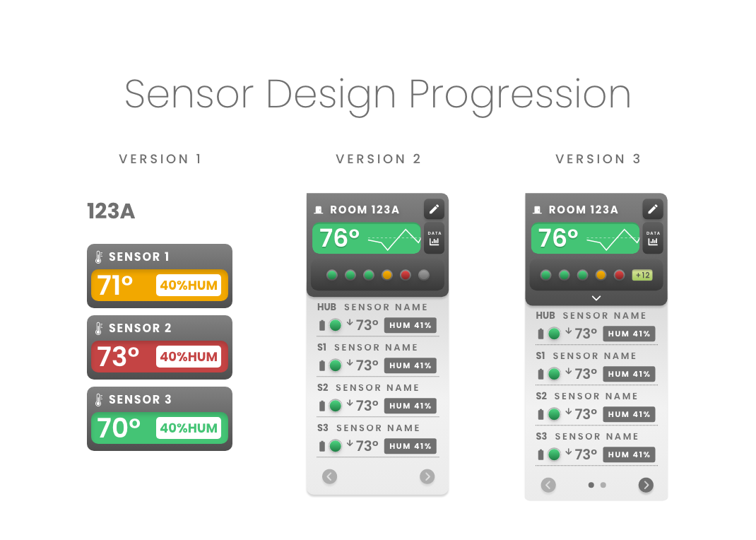756x540 pixels.
Task: Click the 40%HUM badge on Sensor 2
Action: tap(189, 357)
